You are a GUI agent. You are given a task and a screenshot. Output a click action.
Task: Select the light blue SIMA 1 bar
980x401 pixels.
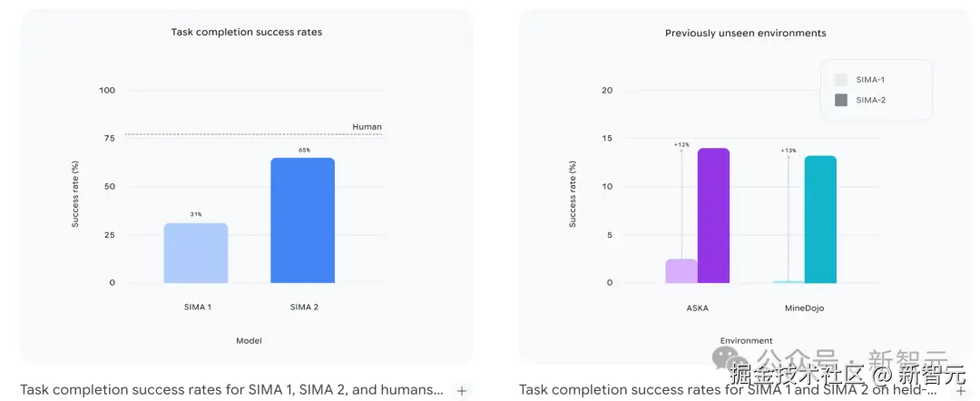tap(196, 253)
